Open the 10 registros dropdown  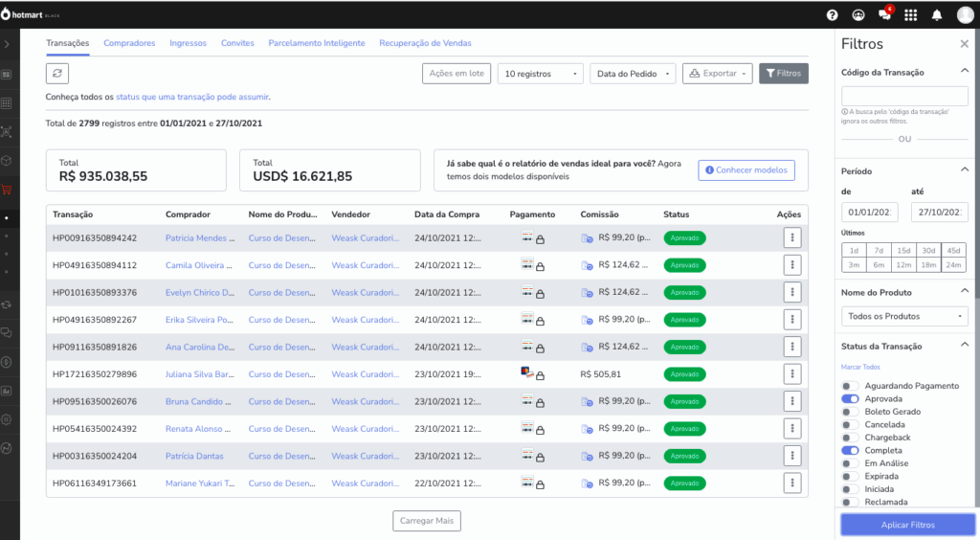click(541, 74)
